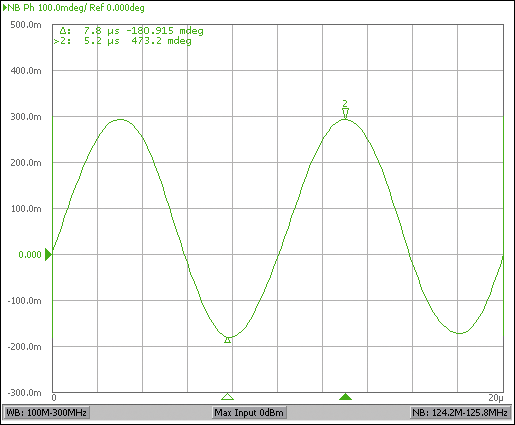Viewport: 515px width, 425px height.
Task: Click the last waveform trough near the right edge
Action: click(460, 333)
